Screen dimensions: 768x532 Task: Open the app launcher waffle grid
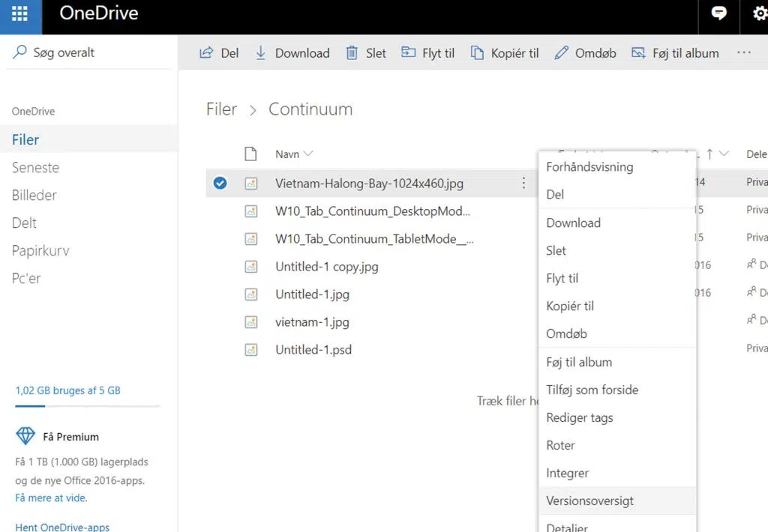tap(20, 13)
